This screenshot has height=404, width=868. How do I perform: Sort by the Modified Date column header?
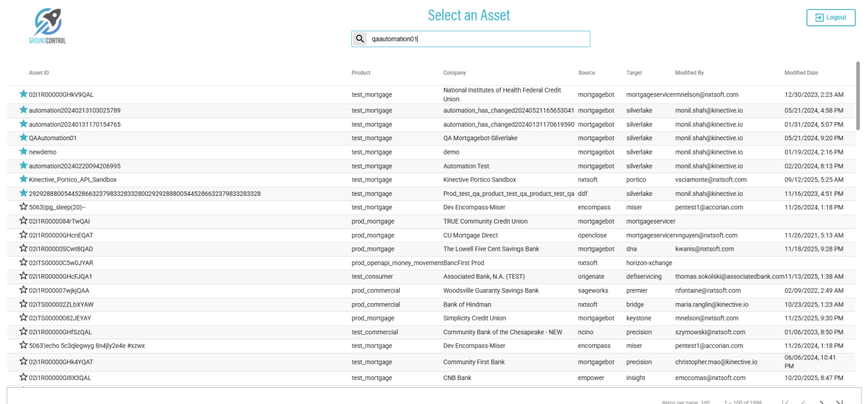[801, 73]
